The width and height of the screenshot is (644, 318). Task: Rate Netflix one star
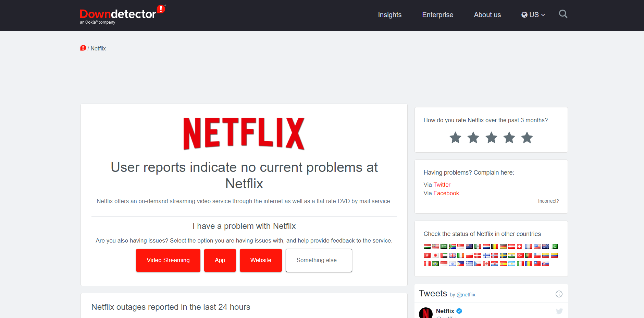[x=455, y=138]
